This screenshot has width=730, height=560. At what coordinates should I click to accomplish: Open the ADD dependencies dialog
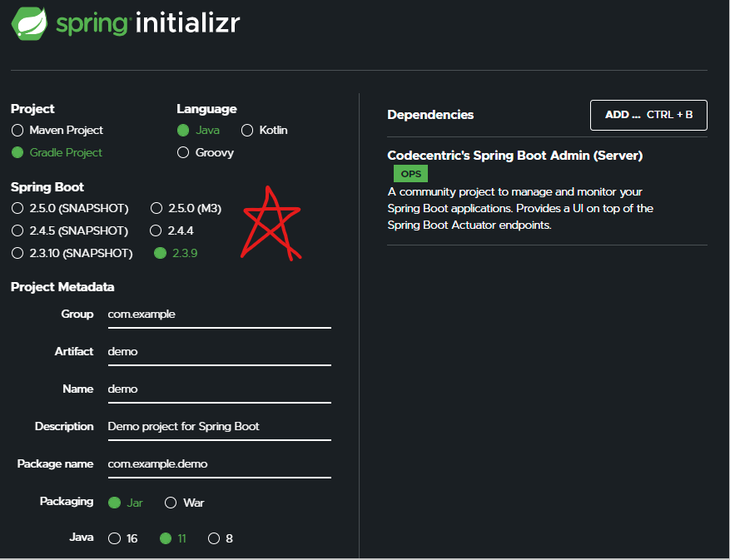point(648,115)
